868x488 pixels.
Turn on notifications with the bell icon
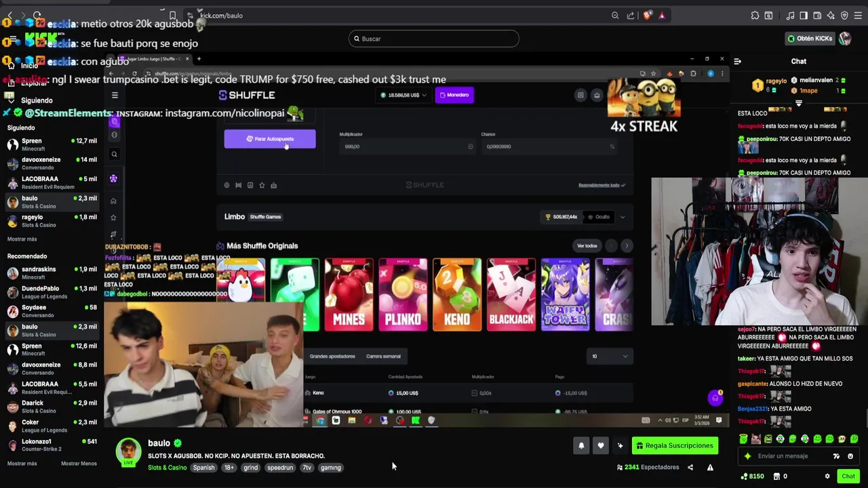pos(581,445)
